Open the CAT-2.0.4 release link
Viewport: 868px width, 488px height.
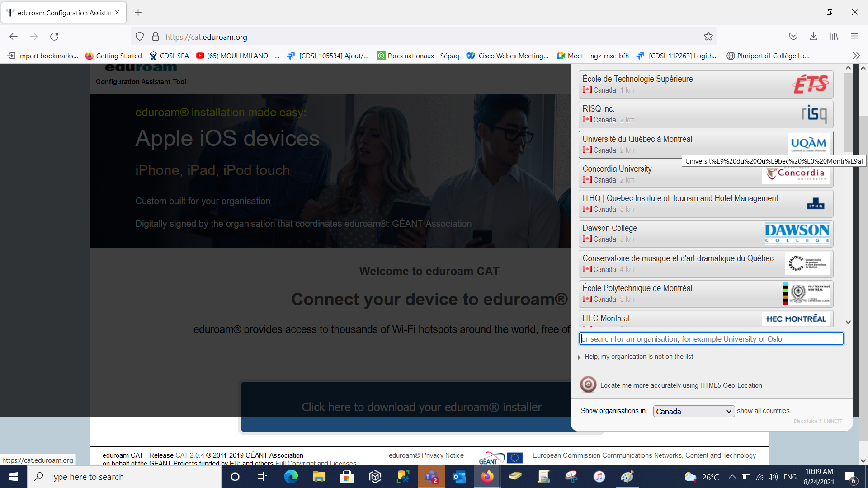[x=189, y=455]
